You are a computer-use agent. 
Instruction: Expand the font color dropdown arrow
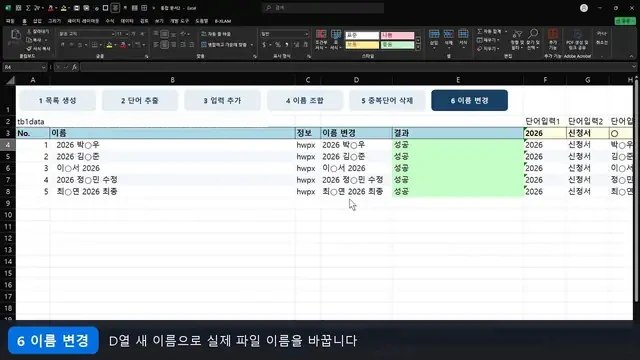click(x=129, y=45)
